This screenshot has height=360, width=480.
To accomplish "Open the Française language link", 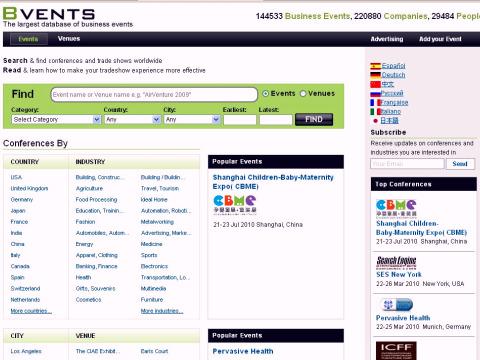I will pos(394,103).
